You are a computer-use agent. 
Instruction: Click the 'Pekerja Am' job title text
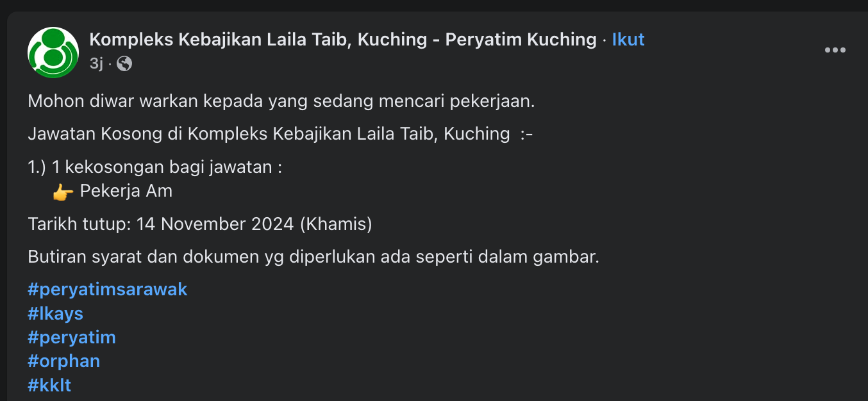pyautogui.click(x=126, y=191)
